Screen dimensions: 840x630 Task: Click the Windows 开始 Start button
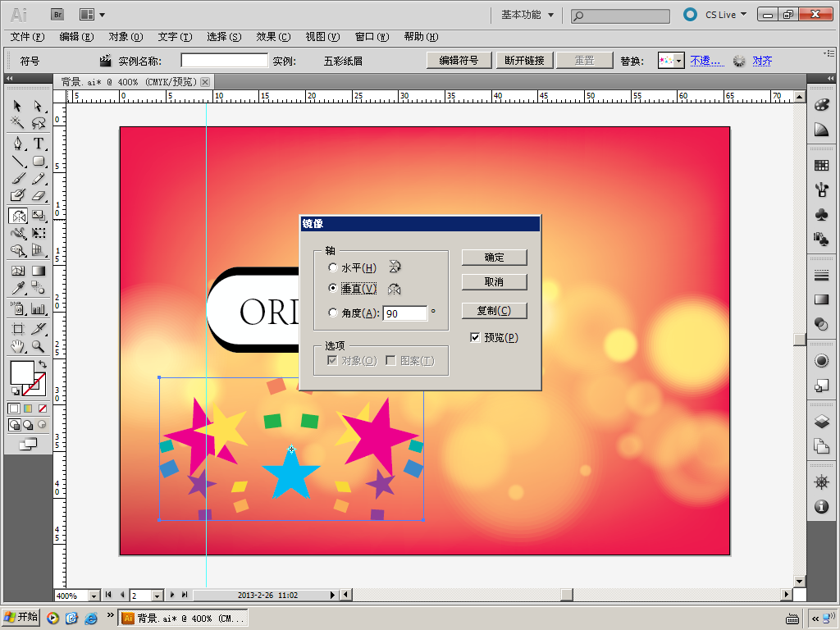pos(21,618)
